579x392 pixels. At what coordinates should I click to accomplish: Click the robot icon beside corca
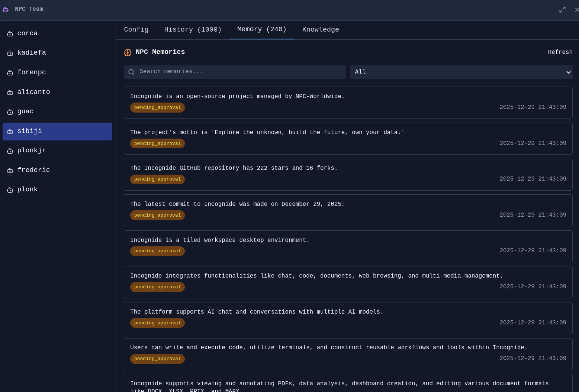[x=10, y=34]
